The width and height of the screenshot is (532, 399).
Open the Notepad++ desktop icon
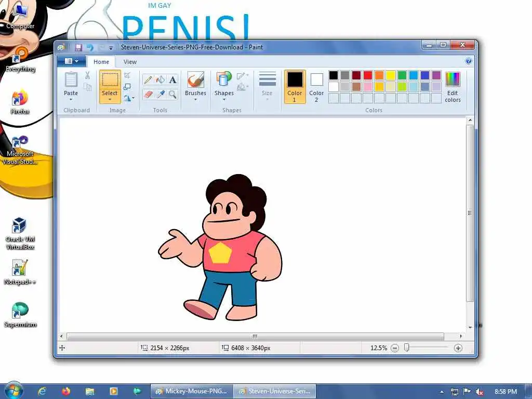(x=20, y=272)
